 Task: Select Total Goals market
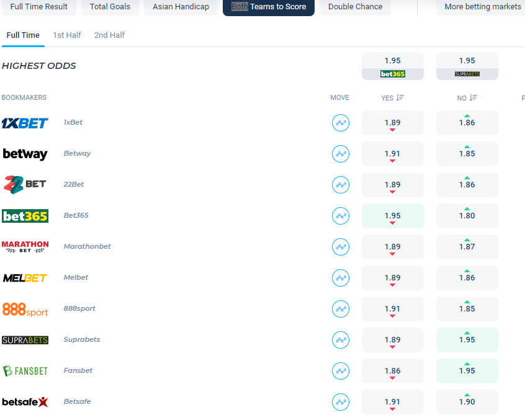click(x=110, y=7)
